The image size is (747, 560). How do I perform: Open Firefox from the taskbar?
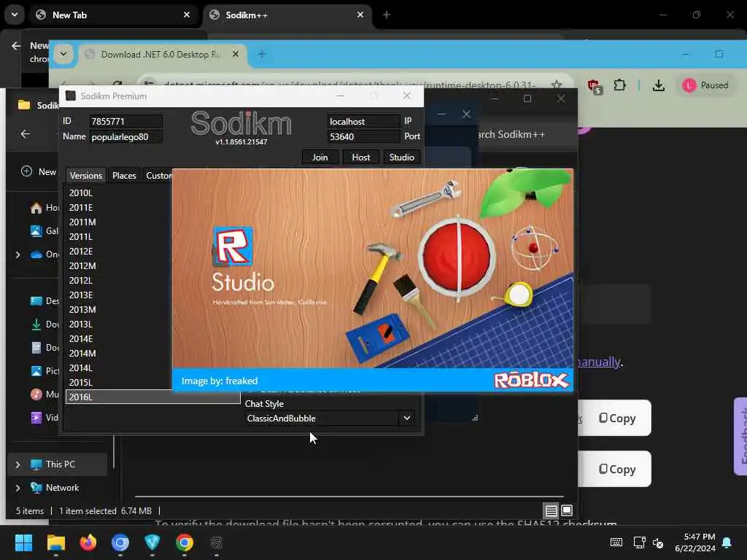(88, 542)
